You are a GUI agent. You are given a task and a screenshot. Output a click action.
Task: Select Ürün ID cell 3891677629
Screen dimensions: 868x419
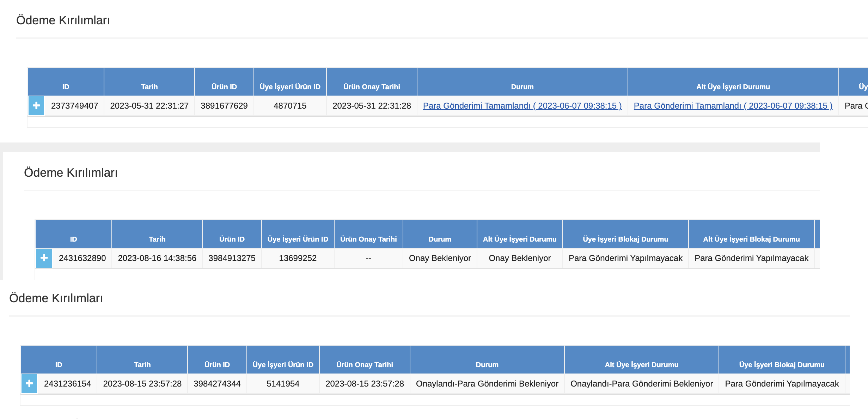pos(224,106)
